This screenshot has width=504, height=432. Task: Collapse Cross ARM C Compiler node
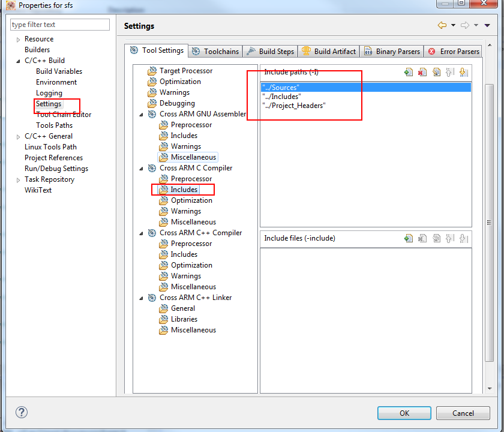[141, 169]
